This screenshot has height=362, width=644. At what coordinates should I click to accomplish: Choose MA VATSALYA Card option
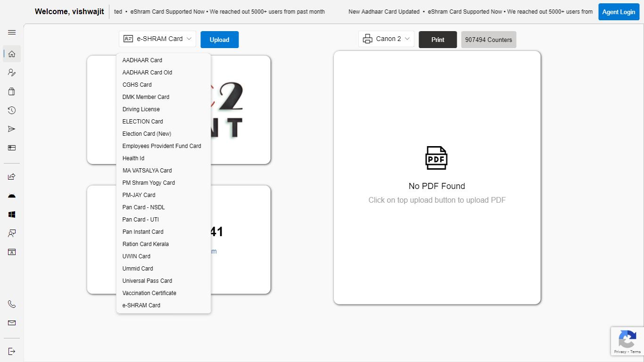click(164, 171)
